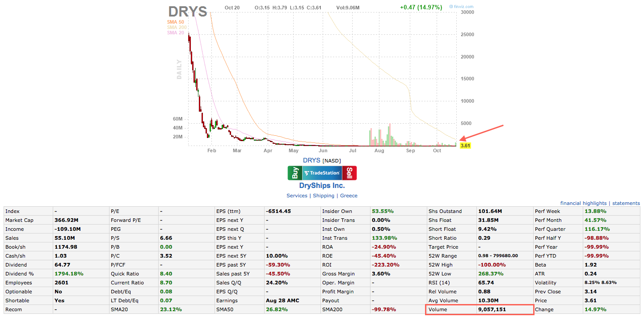The height and width of the screenshot is (317, 644).
Task: Open the DRYS ticker link below chart
Action: (x=311, y=160)
